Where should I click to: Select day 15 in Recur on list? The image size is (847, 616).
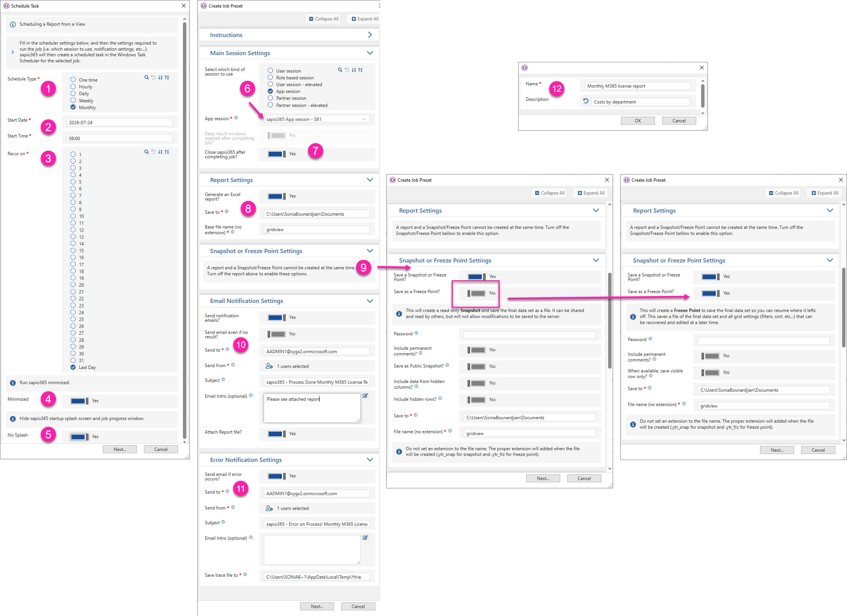point(73,250)
